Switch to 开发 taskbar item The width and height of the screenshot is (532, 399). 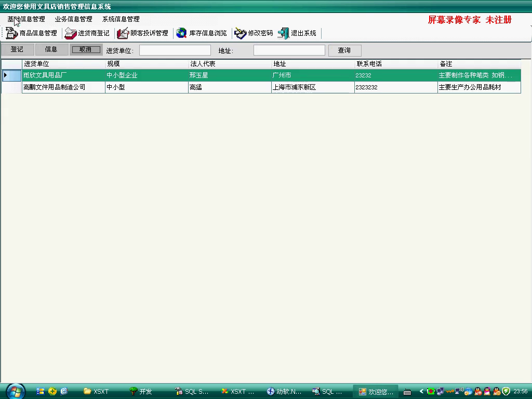click(x=141, y=392)
